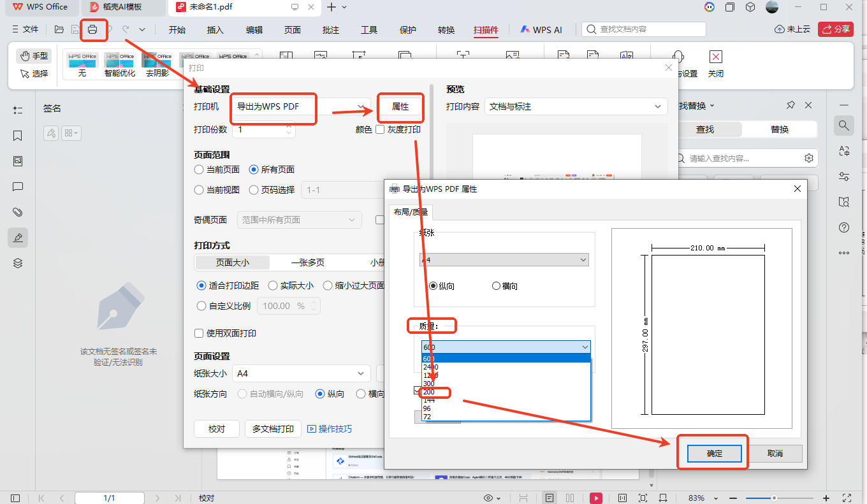This screenshot has height=504, width=867.
Task: Click 取消 in properties dialog
Action: coord(775,453)
